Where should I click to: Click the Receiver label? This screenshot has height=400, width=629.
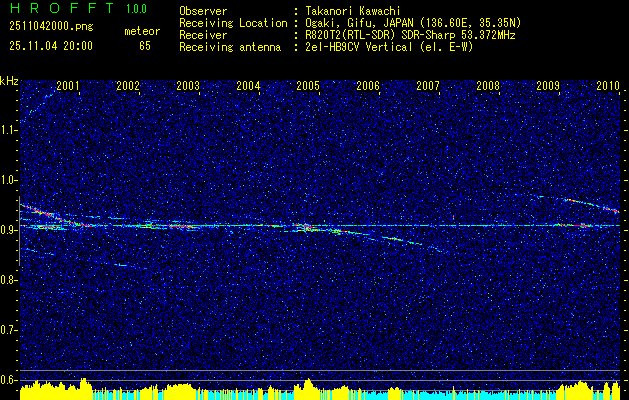(203, 35)
